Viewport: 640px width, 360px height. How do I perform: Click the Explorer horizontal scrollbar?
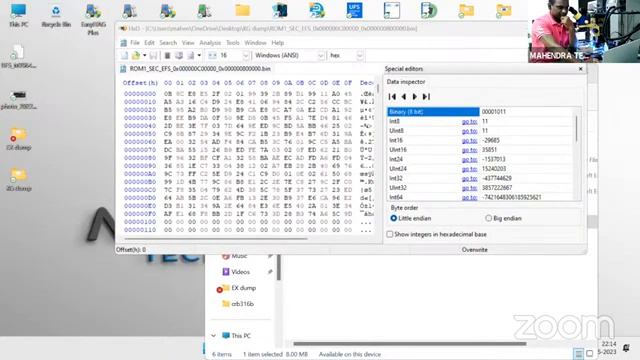(409, 344)
